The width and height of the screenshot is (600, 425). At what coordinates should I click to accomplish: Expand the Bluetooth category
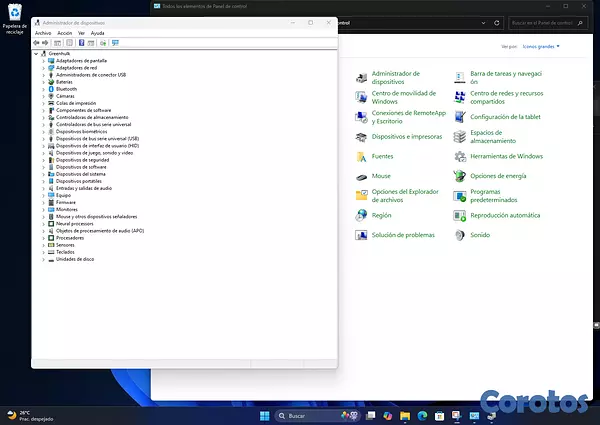(x=43, y=89)
